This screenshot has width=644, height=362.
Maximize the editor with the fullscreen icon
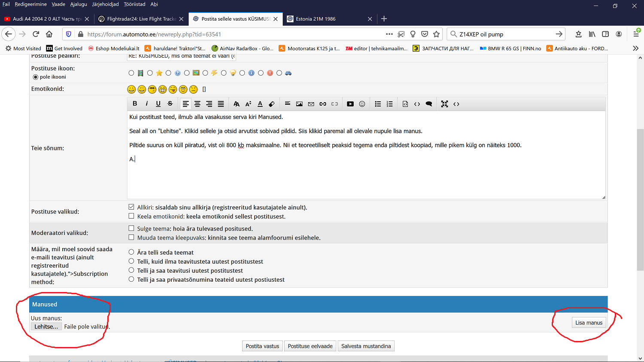[444, 104]
